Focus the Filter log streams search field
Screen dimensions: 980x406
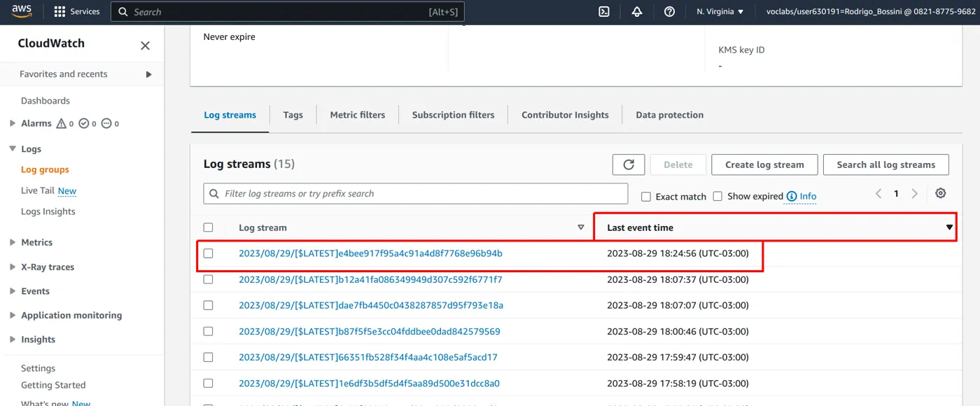(416, 194)
